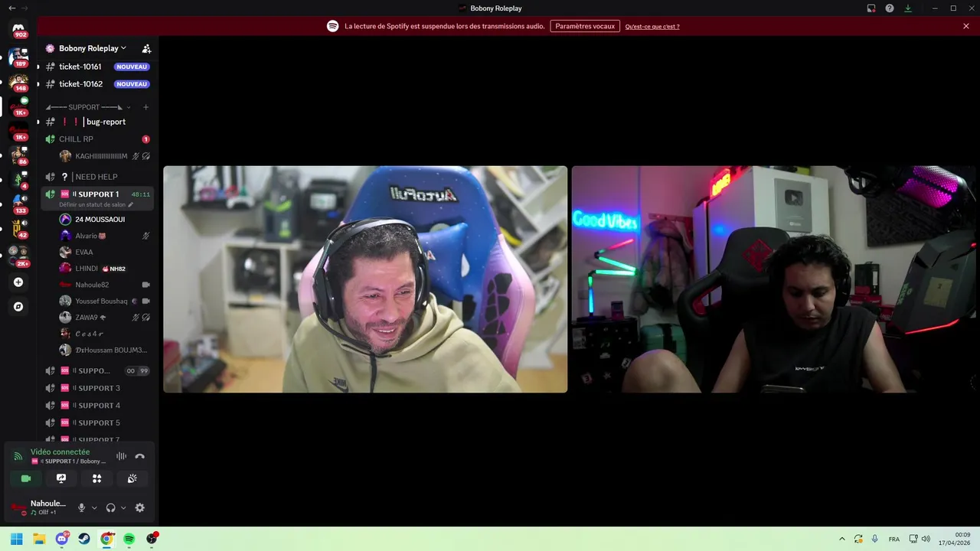Open noise suppression waveform icon
This screenshot has width=980, height=551.
[121, 456]
